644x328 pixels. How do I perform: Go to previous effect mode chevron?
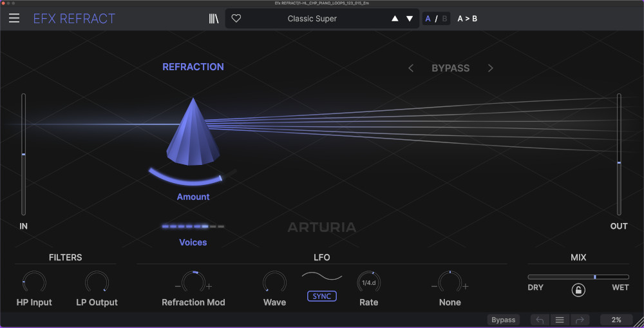411,68
